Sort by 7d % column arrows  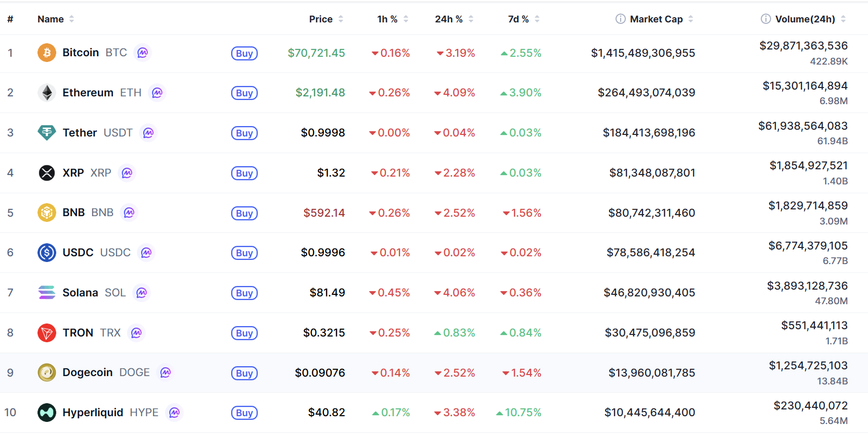pyautogui.click(x=537, y=19)
